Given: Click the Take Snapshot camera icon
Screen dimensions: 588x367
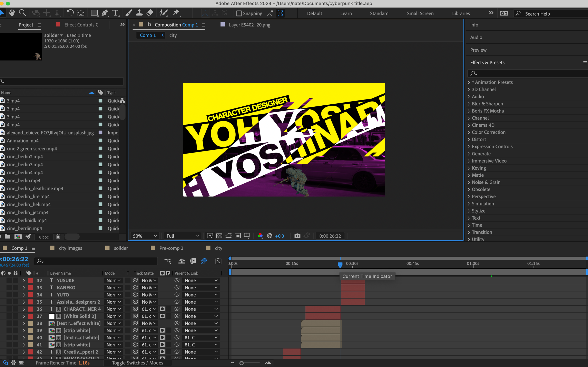Looking at the screenshot, I should 297,236.
